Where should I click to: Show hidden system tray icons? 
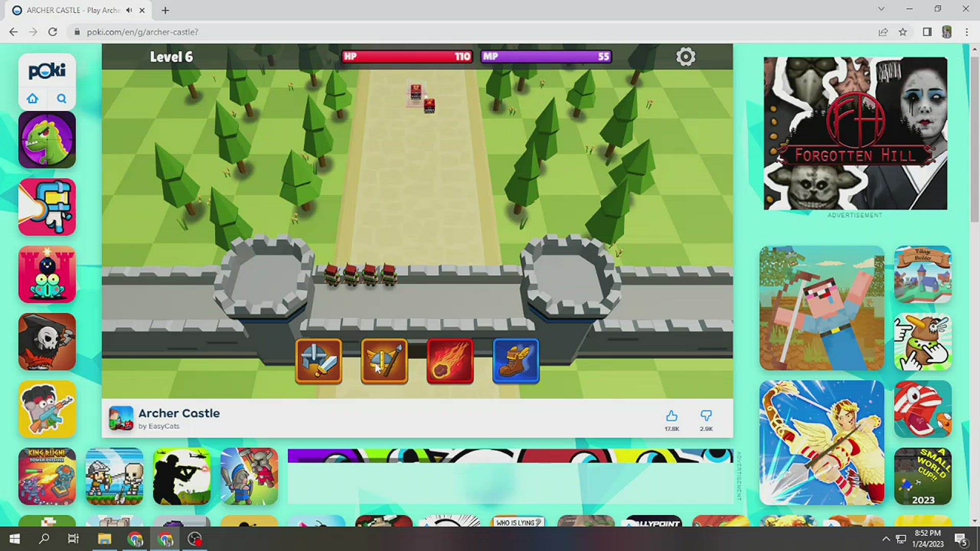click(x=886, y=539)
